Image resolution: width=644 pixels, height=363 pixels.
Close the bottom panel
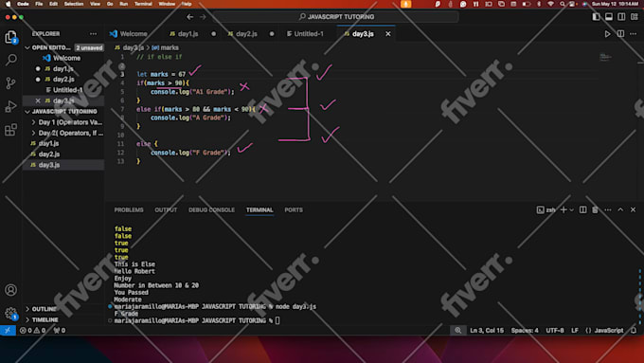point(633,209)
